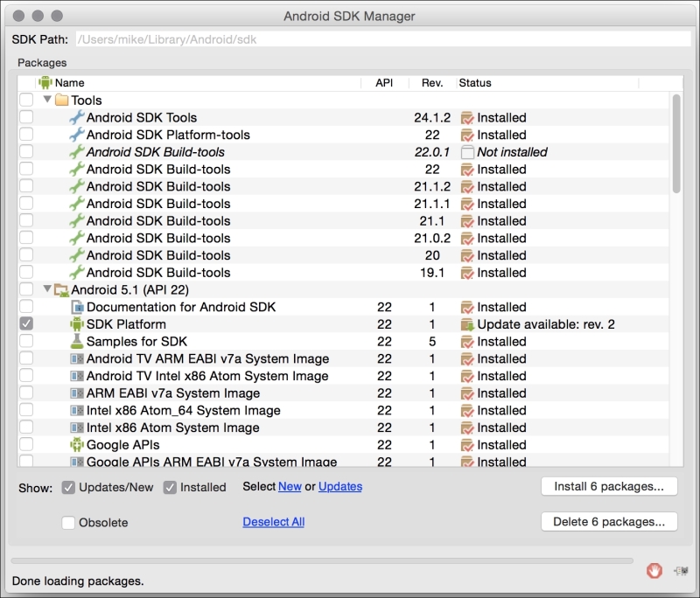
Task: Toggle the Updates/New filter checkbox
Action: click(x=68, y=488)
